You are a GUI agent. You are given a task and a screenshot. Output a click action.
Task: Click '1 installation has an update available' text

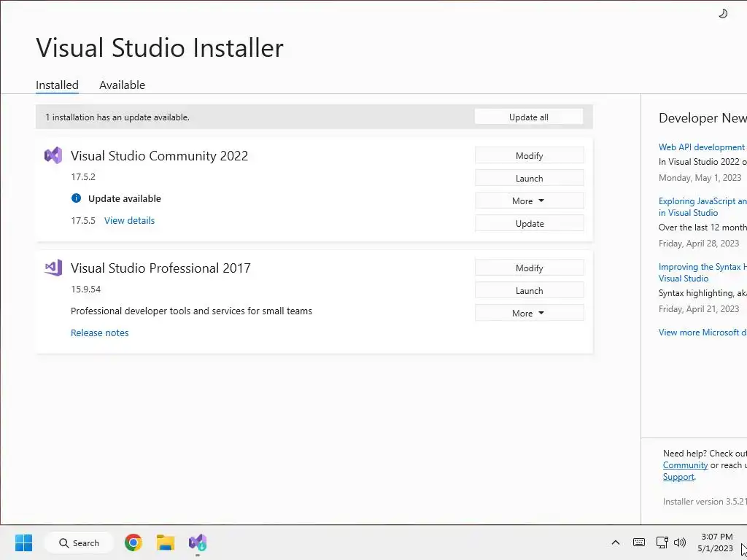click(117, 117)
